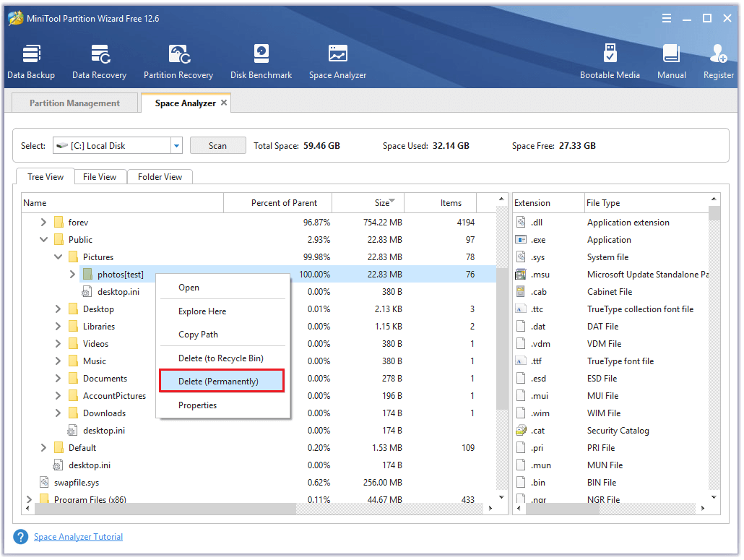Collapse the Public folder
The height and width of the screenshot is (560, 744).
(43, 240)
